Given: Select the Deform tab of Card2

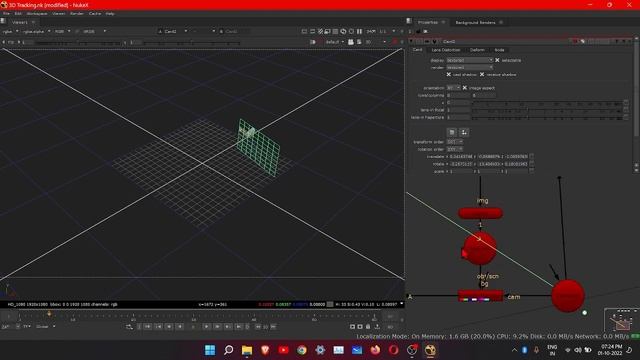Looking at the screenshot, I should (477, 50).
